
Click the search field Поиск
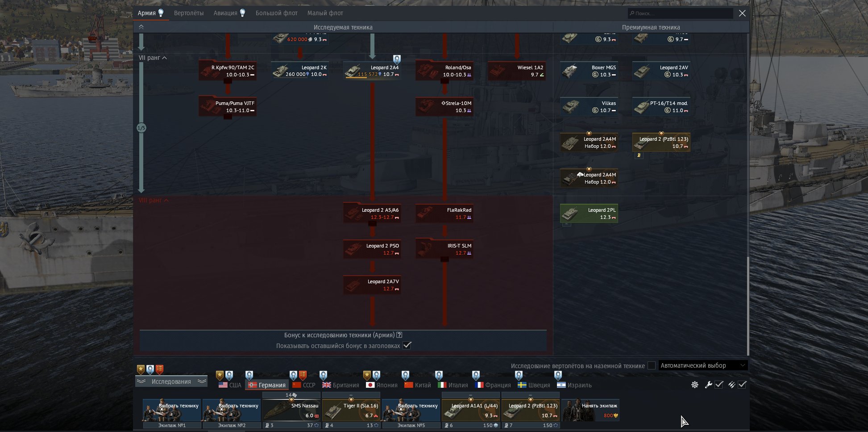(x=680, y=13)
